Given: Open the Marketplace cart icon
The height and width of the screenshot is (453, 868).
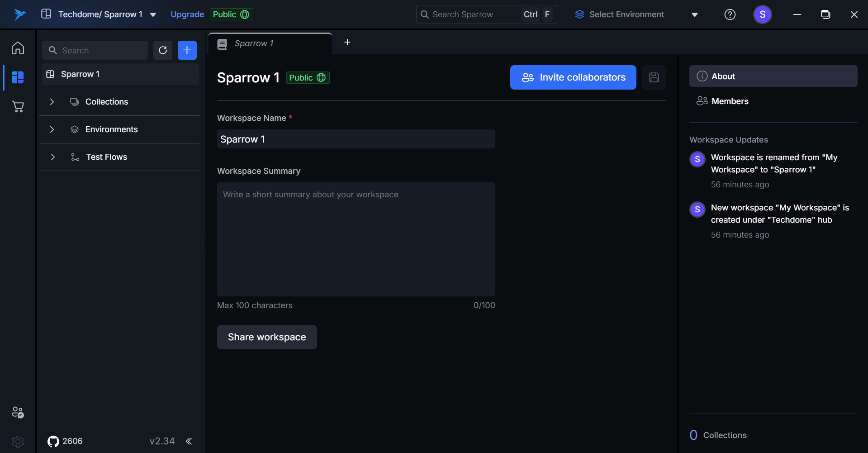Looking at the screenshot, I should pos(18,107).
